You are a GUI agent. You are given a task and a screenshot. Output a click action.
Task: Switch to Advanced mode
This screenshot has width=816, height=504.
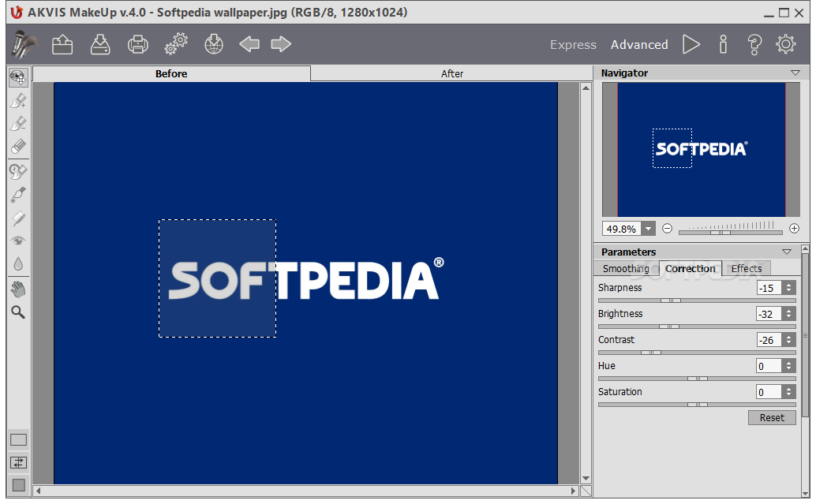click(x=639, y=45)
